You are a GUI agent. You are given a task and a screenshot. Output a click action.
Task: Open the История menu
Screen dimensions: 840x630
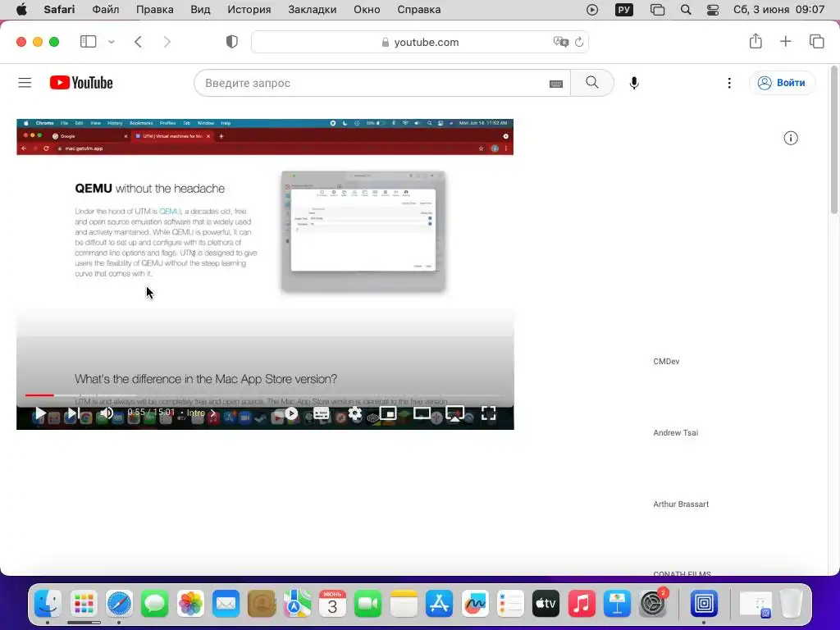(x=249, y=10)
